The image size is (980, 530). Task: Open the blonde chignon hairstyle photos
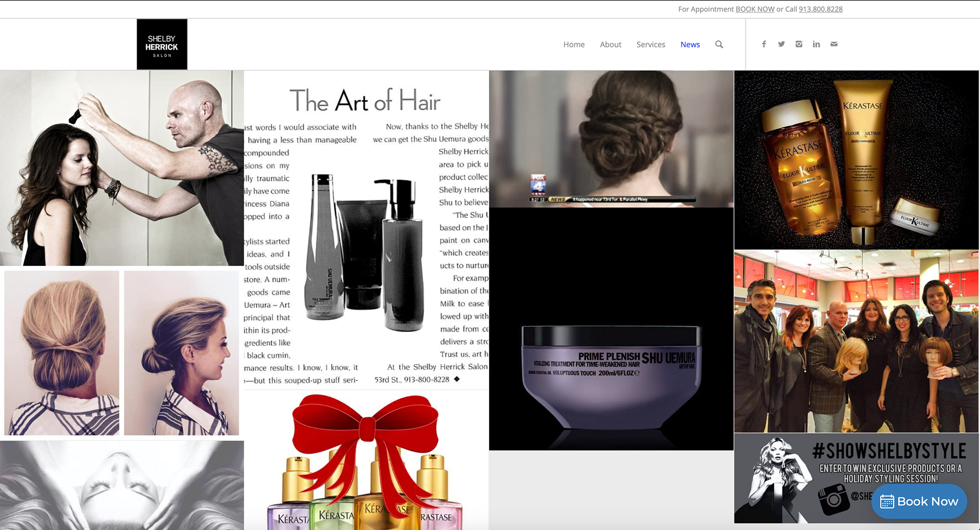point(122,353)
